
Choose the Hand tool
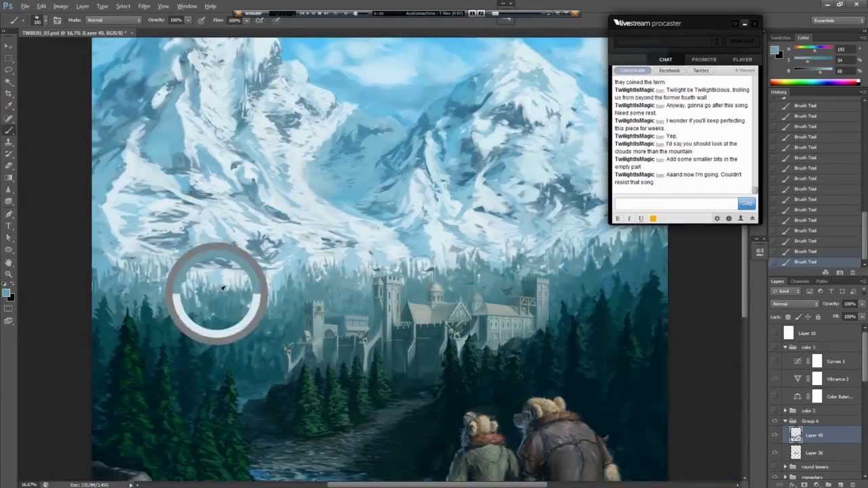coord(8,262)
